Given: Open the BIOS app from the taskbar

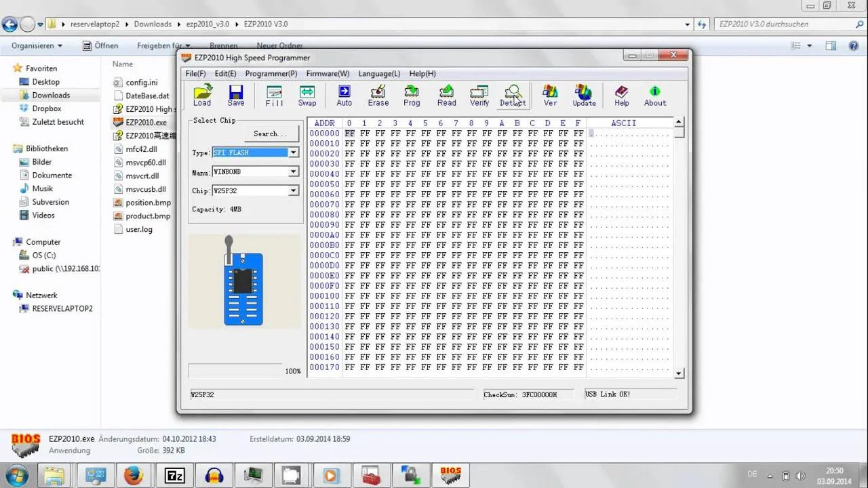Looking at the screenshot, I should [450, 474].
